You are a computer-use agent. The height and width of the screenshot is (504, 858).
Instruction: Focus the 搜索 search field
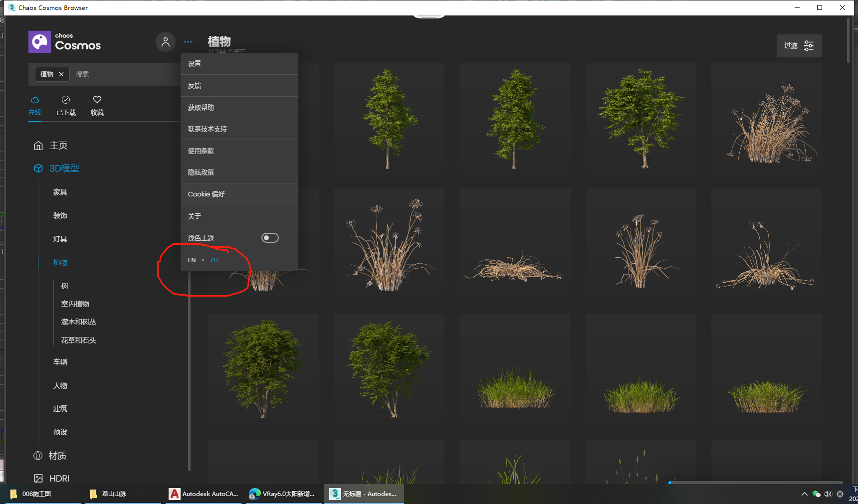[x=125, y=74]
